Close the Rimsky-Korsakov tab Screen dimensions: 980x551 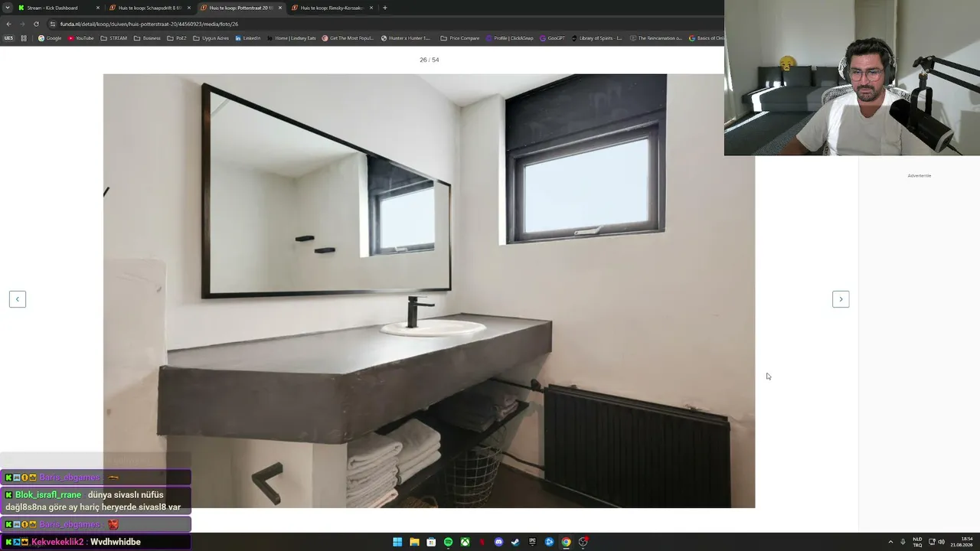point(371,8)
